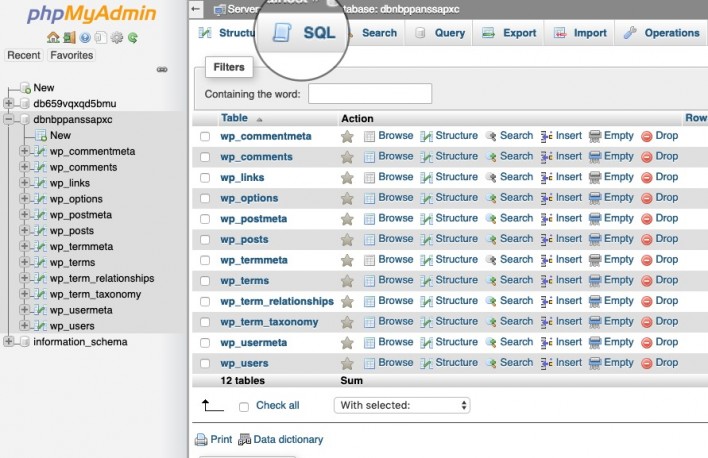The image size is (708, 458).
Task: Click the link chain icon in sidebar
Action: [x=162, y=70]
